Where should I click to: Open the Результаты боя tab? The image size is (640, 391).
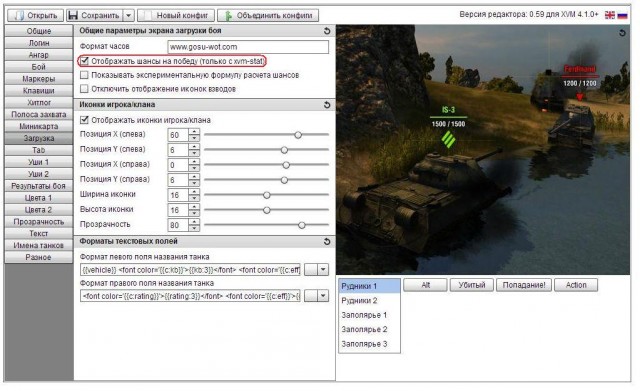pos(39,186)
